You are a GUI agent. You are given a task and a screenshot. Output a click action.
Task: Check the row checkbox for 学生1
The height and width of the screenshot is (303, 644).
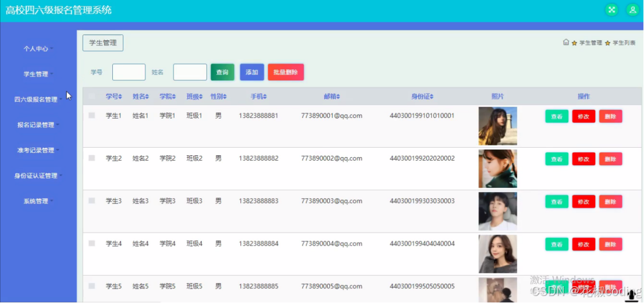(91, 116)
